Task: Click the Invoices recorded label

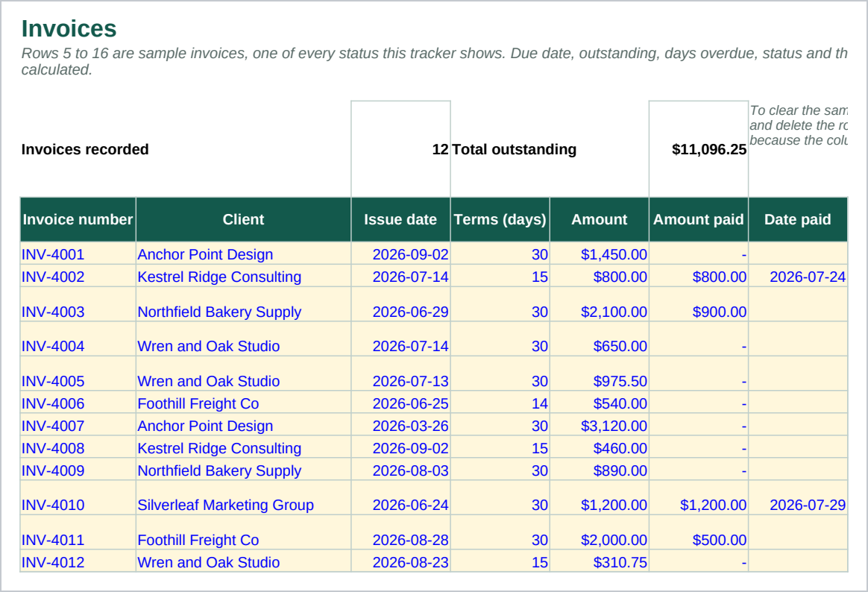Action: tap(85, 149)
